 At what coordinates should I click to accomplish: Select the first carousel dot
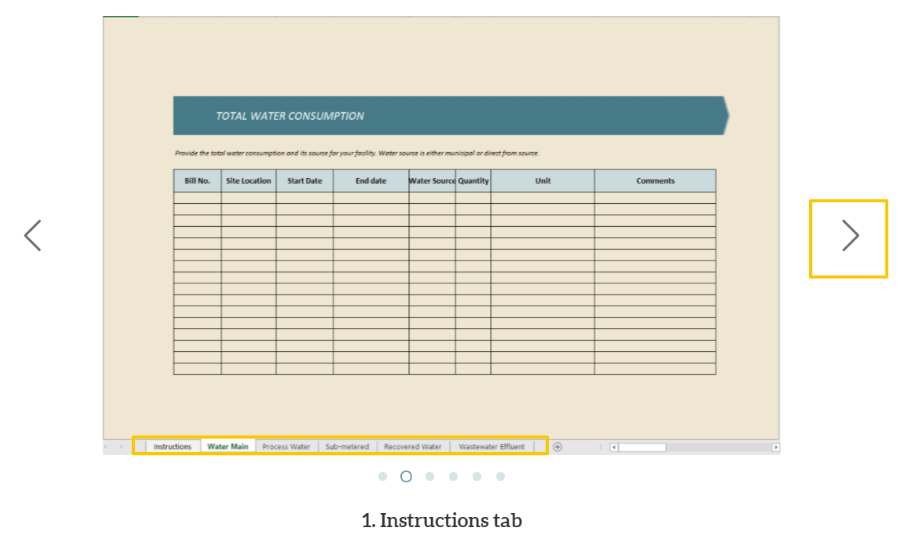pyautogui.click(x=382, y=477)
